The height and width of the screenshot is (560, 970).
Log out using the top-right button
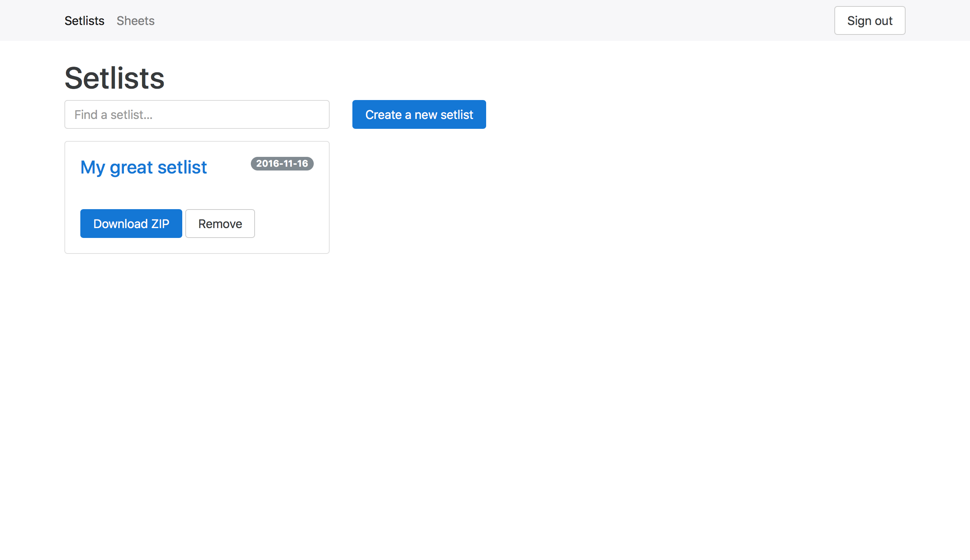[x=869, y=21]
